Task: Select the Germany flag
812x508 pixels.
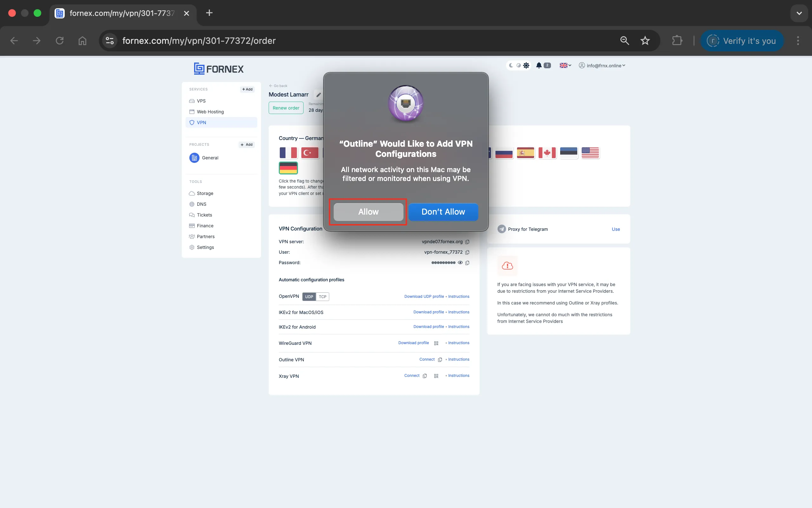Action: click(x=288, y=168)
